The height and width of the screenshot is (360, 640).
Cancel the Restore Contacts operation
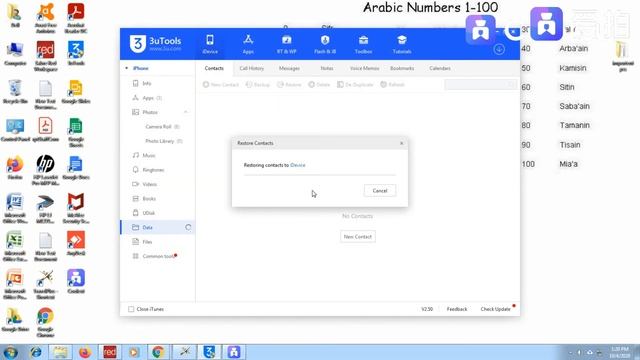[x=380, y=191]
